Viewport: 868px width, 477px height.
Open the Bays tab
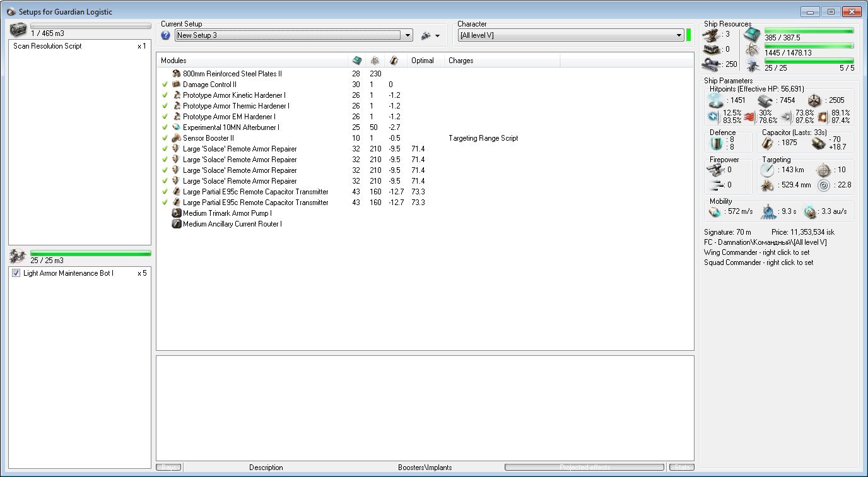click(x=169, y=468)
